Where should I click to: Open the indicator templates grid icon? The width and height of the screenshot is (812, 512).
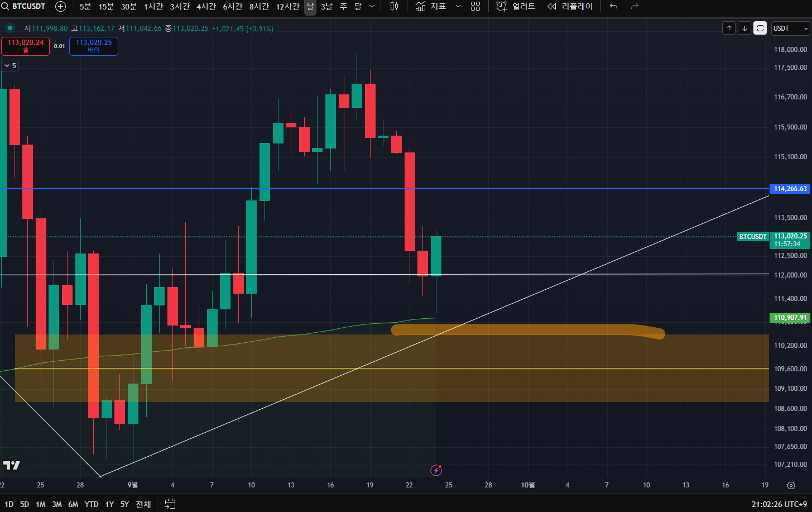(x=475, y=7)
